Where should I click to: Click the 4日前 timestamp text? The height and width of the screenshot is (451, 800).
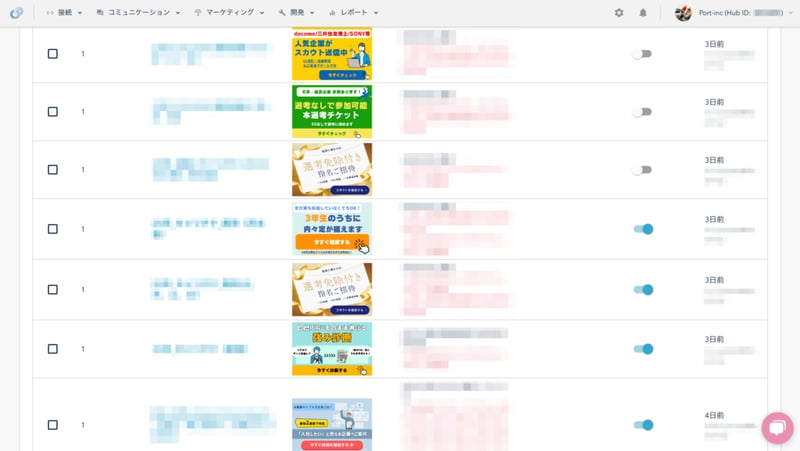714,415
